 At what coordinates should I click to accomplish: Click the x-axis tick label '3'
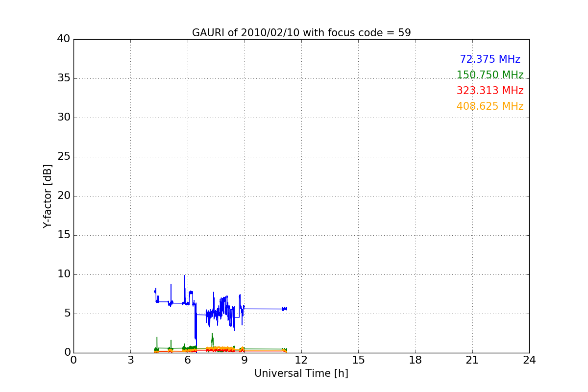[x=130, y=360]
